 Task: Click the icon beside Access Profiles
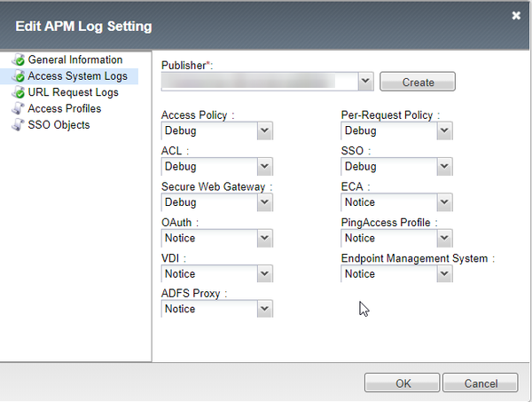(18, 109)
